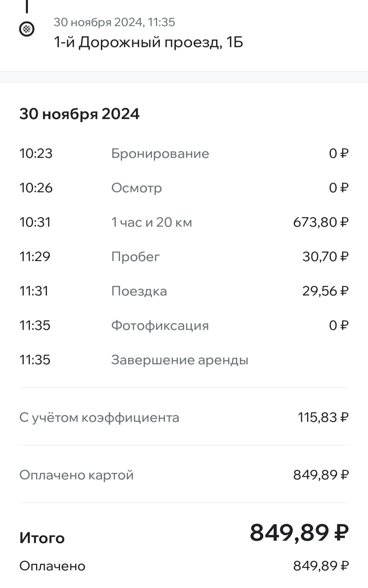This screenshot has width=368, height=588.
Task: Select the large 849,89 ₽ total
Action: coord(299,532)
